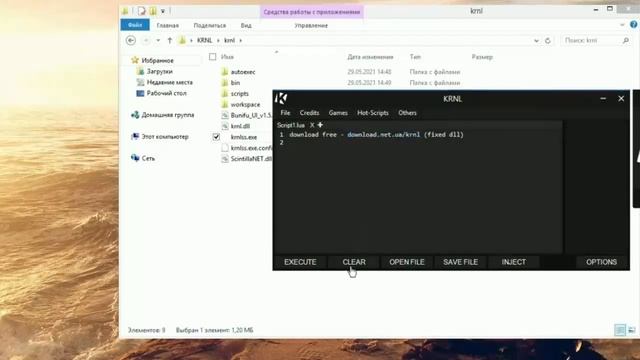Open Сеть in navigation pane
This screenshot has width=640, height=360.
pyautogui.click(x=148, y=158)
